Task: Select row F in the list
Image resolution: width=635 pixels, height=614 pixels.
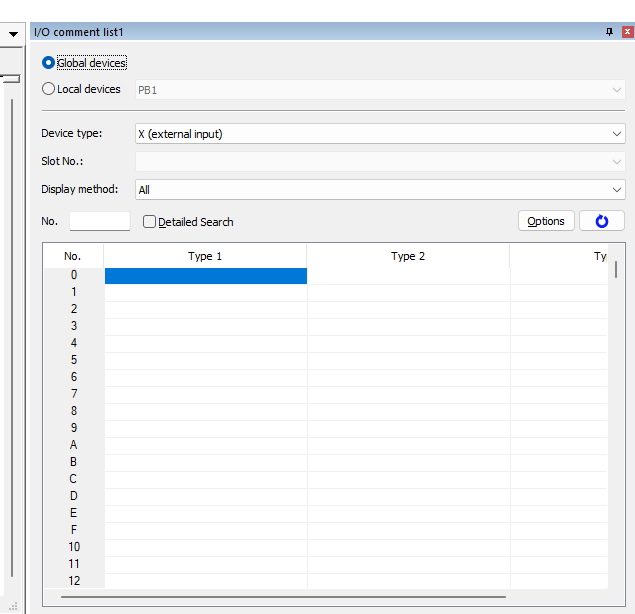Action: tap(74, 530)
